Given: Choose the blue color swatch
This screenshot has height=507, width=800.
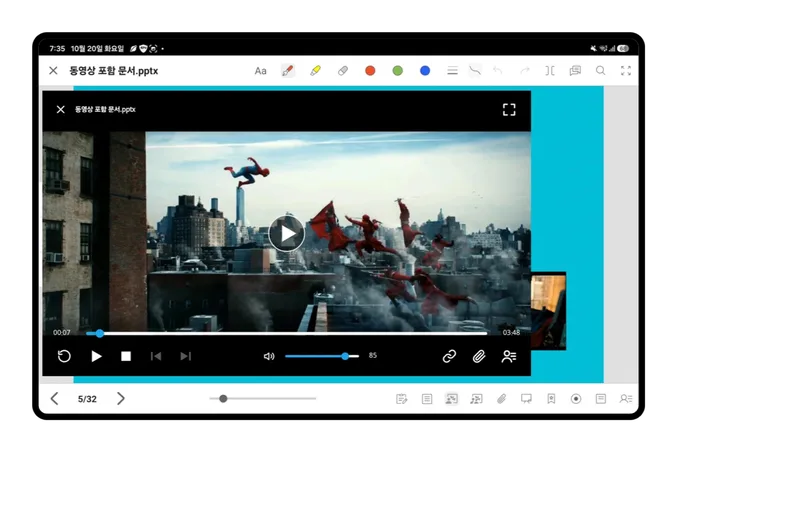Looking at the screenshot, I should click(424, 70).
